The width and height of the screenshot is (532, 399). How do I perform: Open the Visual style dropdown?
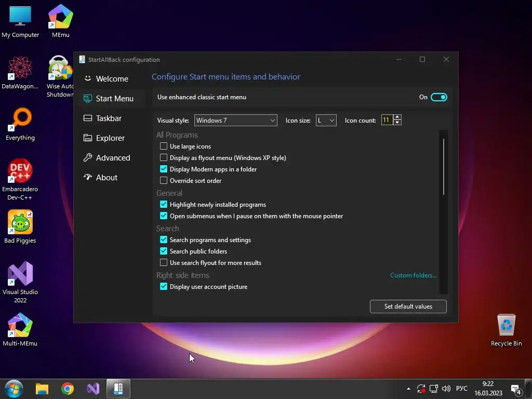235,121
